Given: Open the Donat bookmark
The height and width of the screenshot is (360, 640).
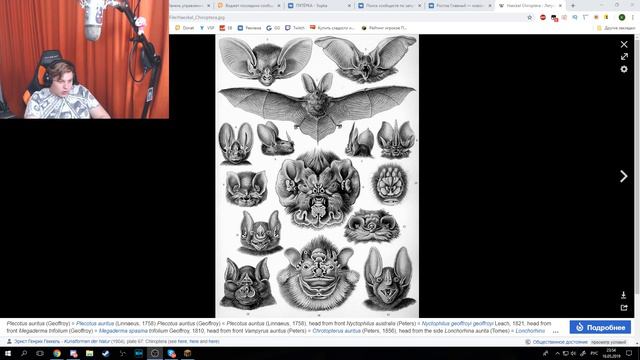Looking at the screenshot, I should coord(184,28).
